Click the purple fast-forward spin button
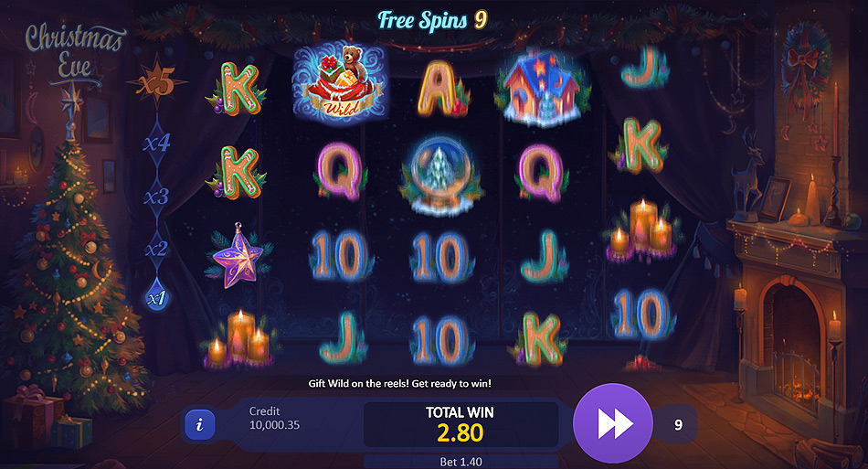 tap(613, 423)
